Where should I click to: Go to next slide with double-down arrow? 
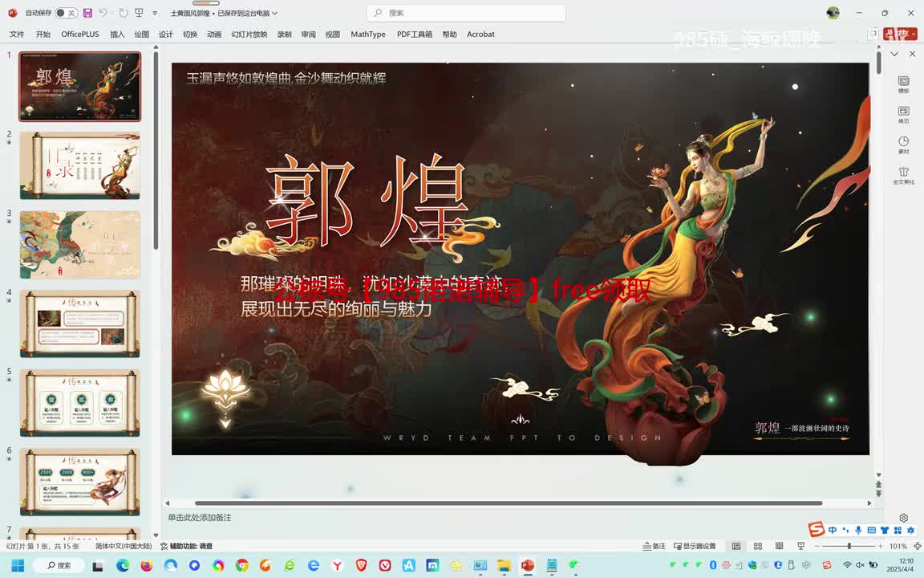878,494
